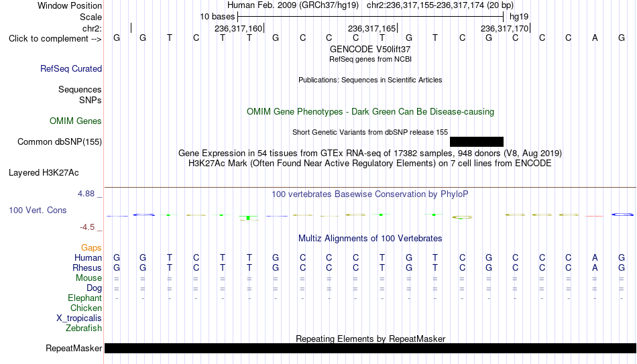Viewport: 637px width, 364px height.
Task: Select the Dog species label
Action: 95,288
